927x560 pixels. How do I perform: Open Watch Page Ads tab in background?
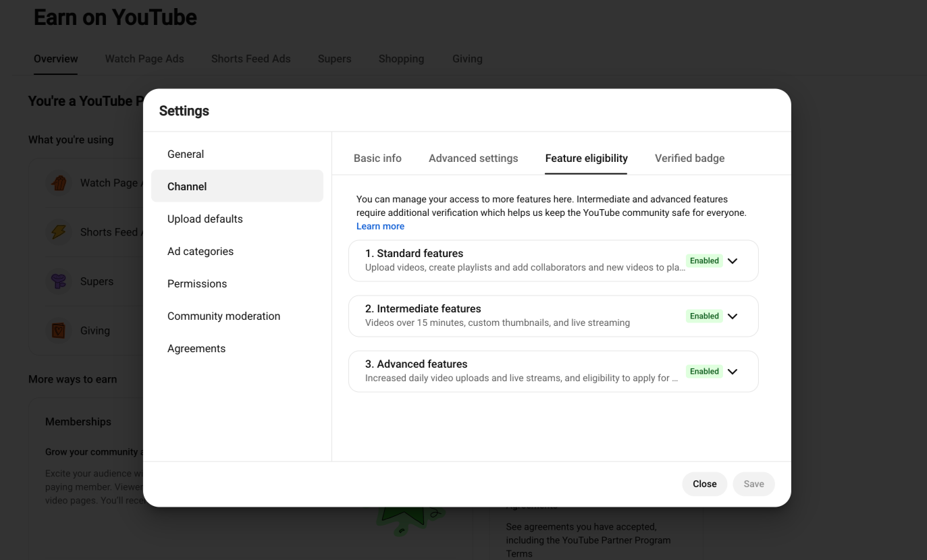coord(144,59)
